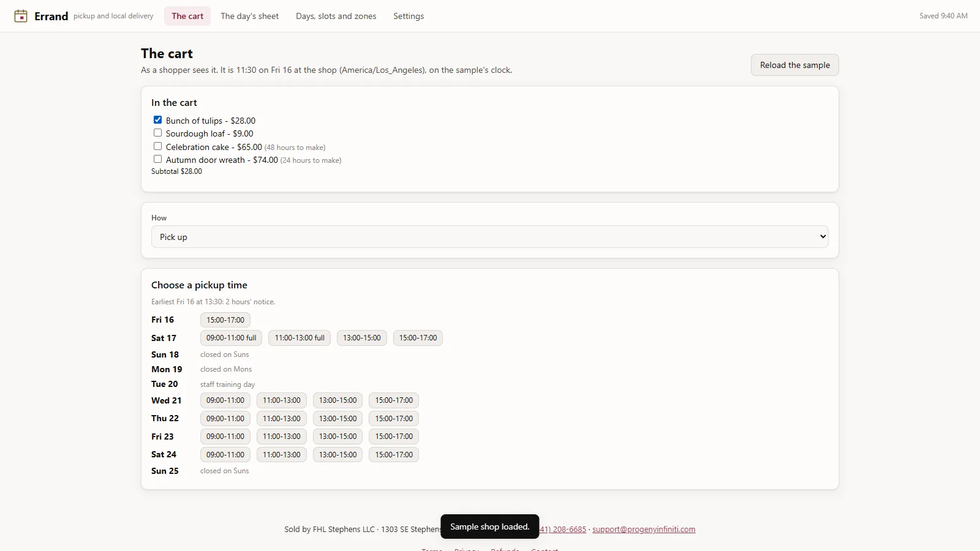Click the Errand brand name
Screen dimensions: 980x551
(x=51, y=17)
